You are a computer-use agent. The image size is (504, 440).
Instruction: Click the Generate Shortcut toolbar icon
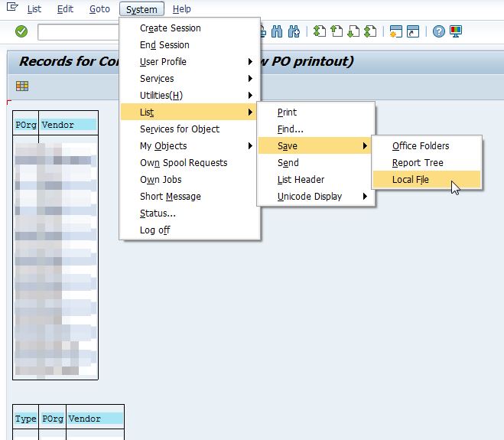413,31
